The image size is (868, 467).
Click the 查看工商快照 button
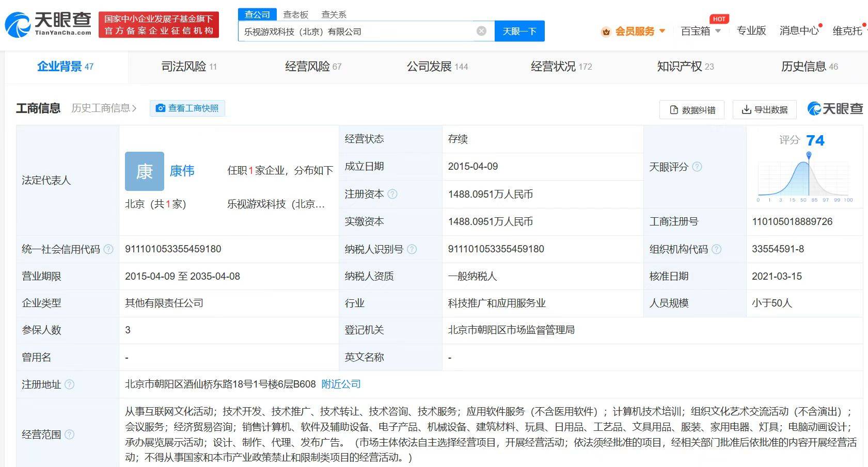pos(187,108)
